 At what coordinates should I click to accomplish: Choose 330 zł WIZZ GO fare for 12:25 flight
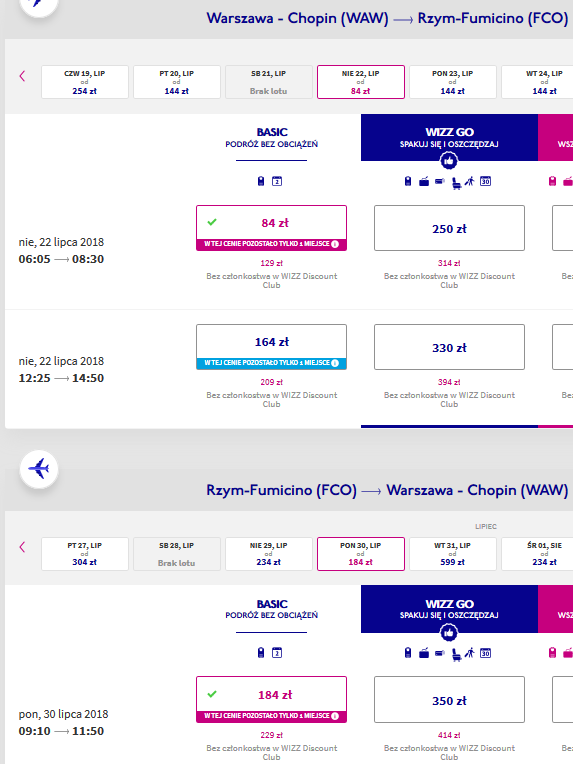pos(449,347)
